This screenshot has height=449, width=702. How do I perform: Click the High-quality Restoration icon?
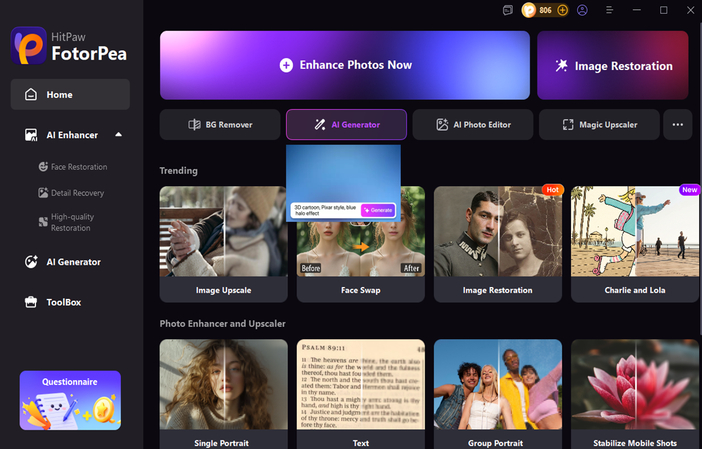(43, 222)
